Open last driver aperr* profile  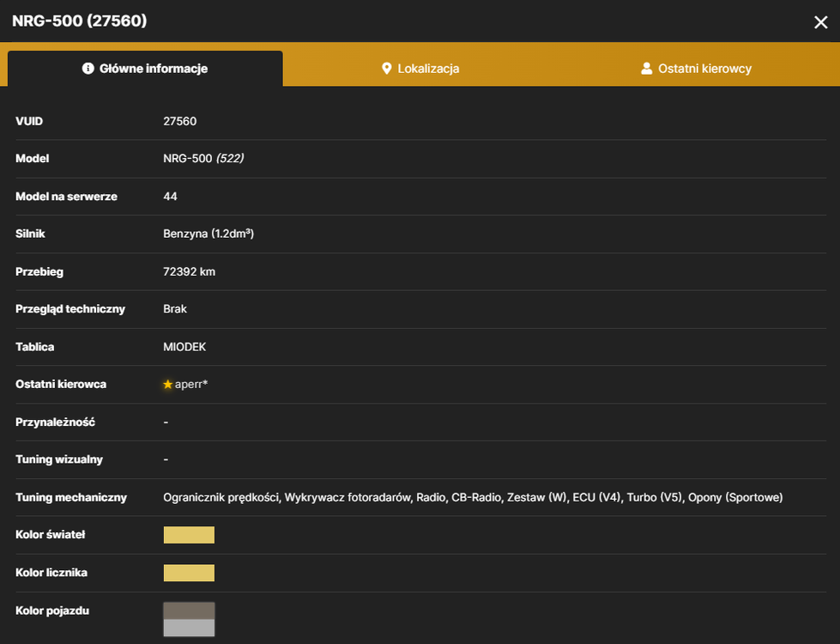pos(191,385)
